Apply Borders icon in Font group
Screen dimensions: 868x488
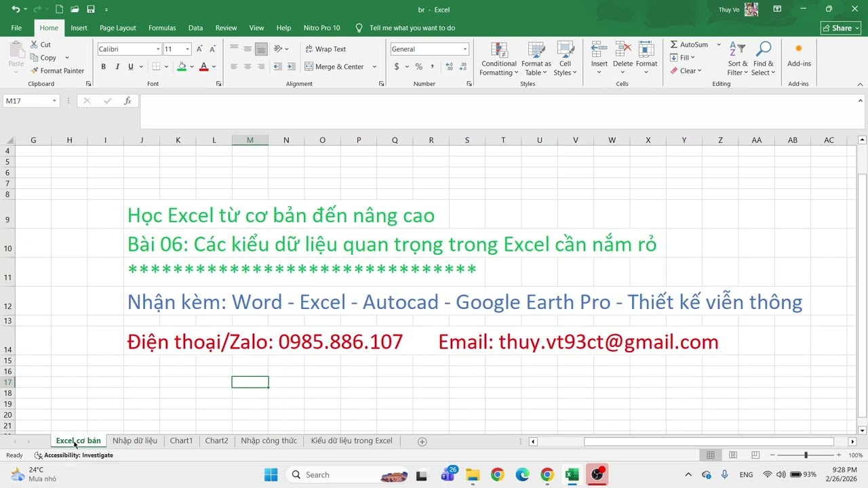(x=156, y=66)
